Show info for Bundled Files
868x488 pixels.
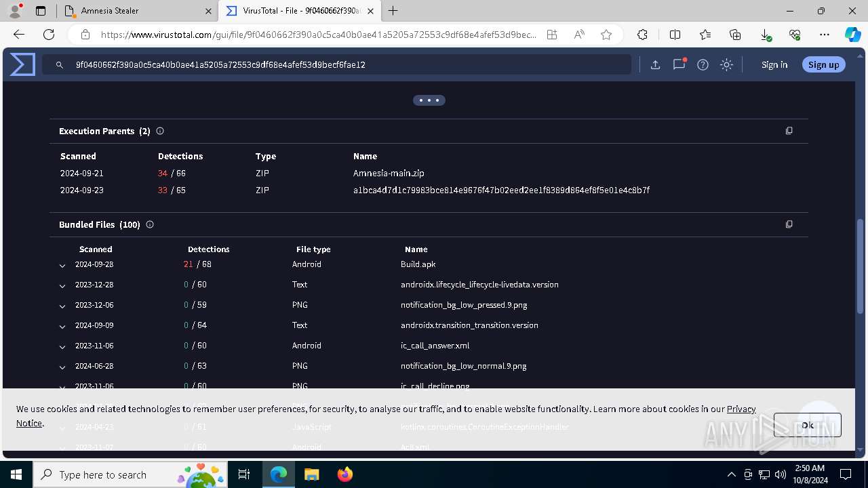click(x=150, y=224)
